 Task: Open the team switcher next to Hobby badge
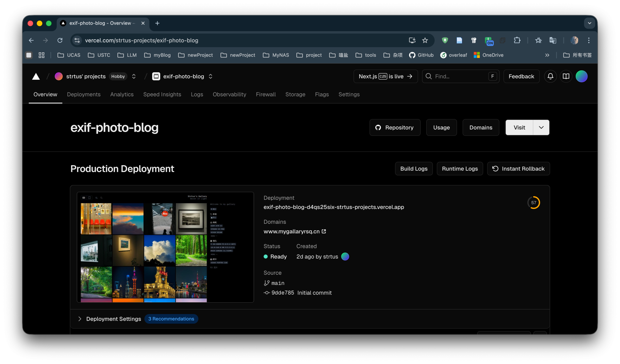click(x=134, y=77)
